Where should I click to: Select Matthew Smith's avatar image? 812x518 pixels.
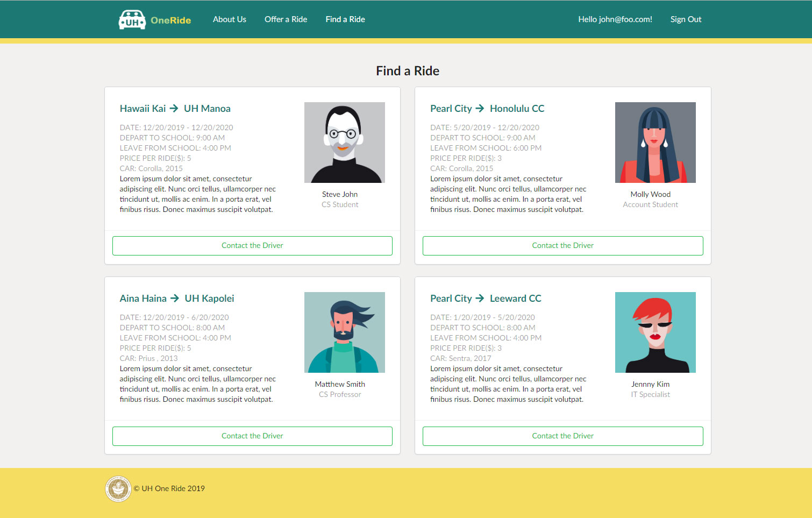(x=345, y=332)
